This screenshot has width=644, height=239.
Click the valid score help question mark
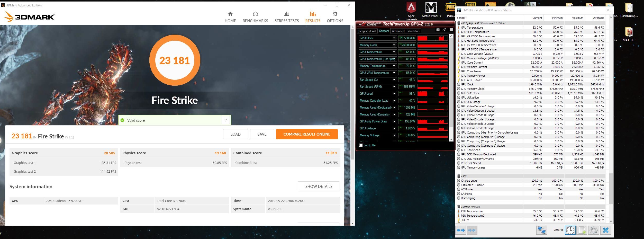point(225,120)
